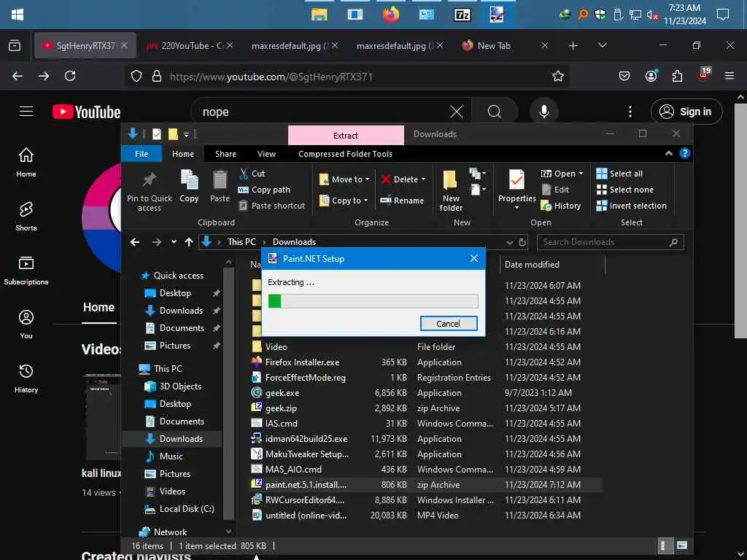Select the geek.exe file
The image size is (747, 560).
click(282, 393)
